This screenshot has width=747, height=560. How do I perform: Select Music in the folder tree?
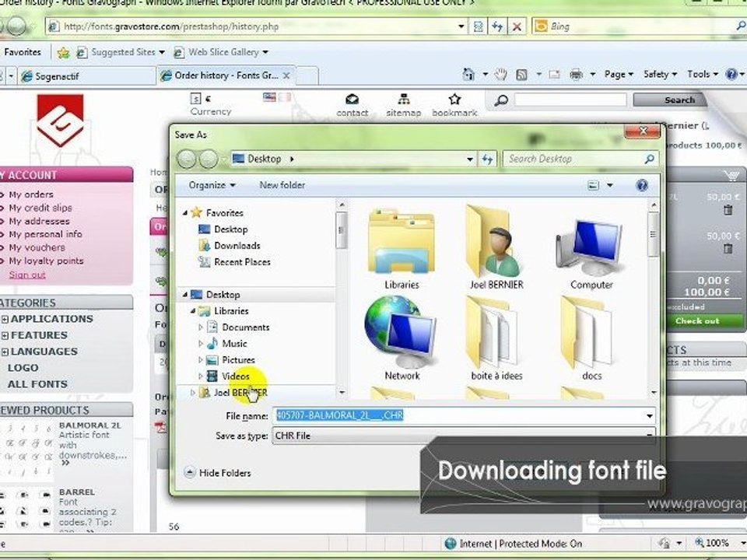tap(234, 344)
